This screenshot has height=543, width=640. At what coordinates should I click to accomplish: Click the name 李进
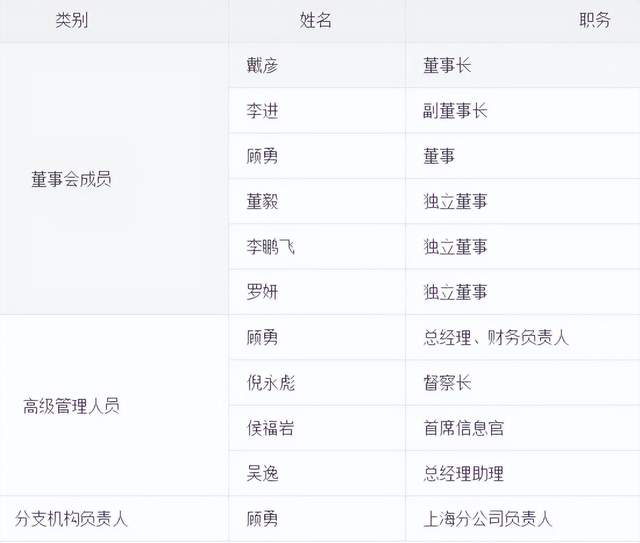click(x=262, y=111)
